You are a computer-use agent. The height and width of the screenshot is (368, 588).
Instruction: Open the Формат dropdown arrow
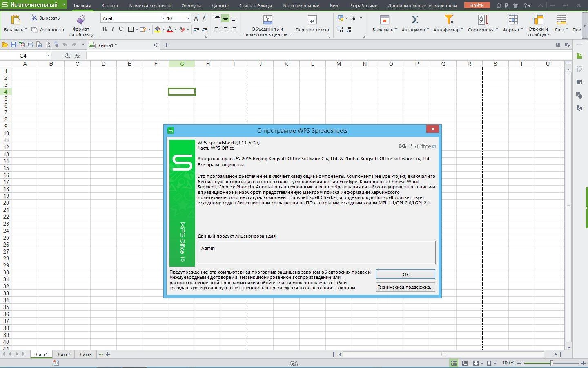(522, 29)
